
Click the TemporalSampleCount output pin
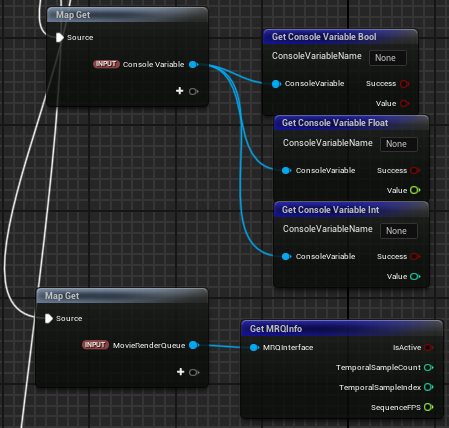point(429,367)
